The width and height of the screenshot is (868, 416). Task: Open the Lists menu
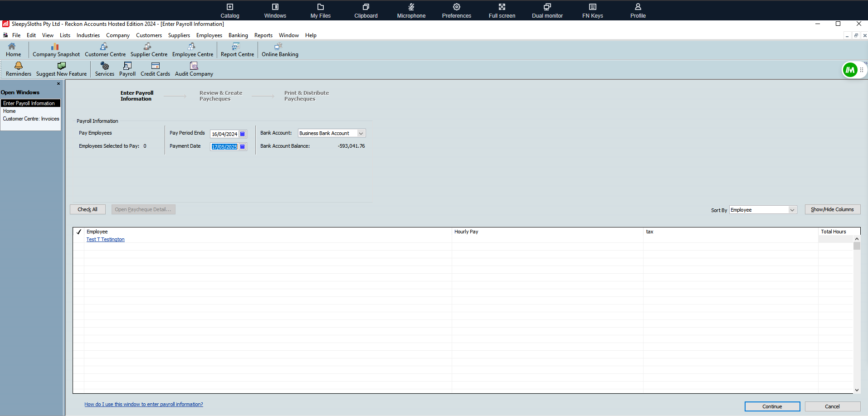pyautogui.click(x=65, y=35)
